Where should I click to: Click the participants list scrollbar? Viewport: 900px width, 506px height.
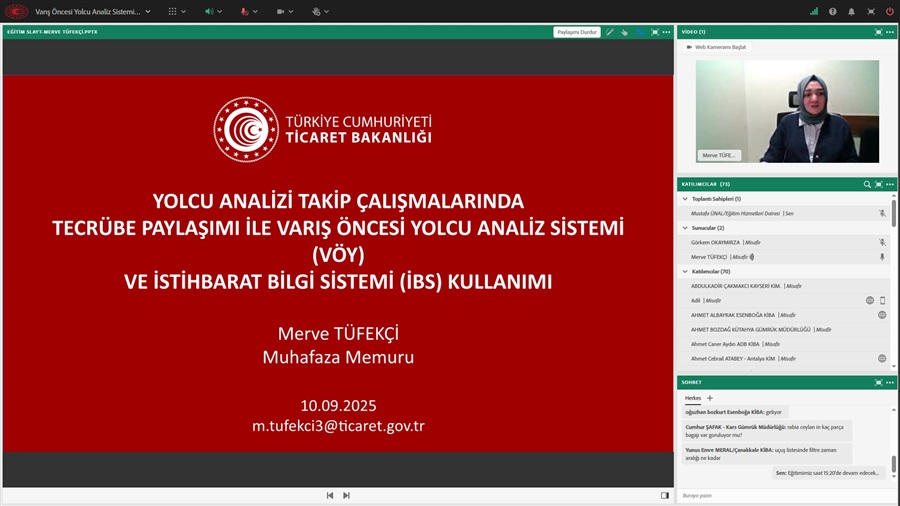click(x=894, y=213)
